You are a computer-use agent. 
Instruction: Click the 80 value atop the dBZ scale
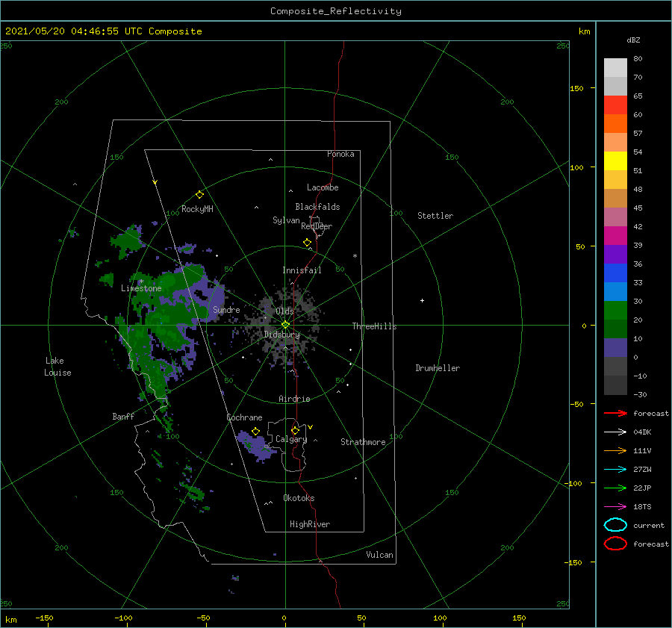(638, 59)
